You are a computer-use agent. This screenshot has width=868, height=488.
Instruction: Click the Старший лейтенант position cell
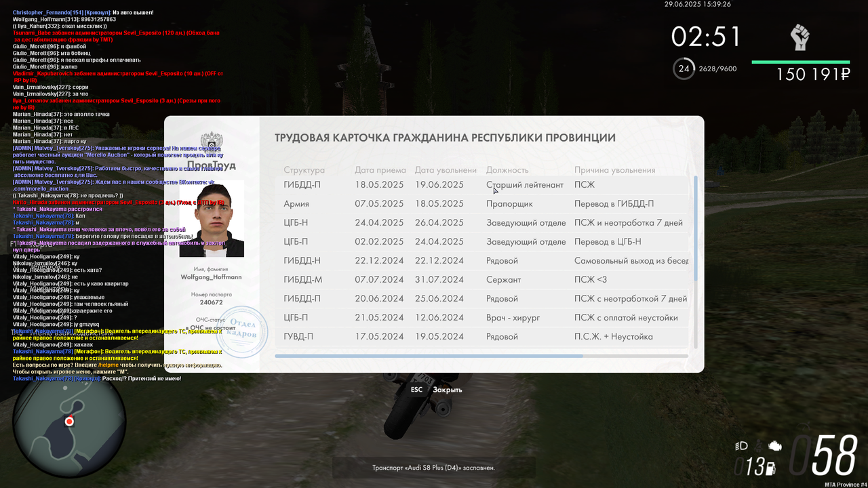point(525,184)
